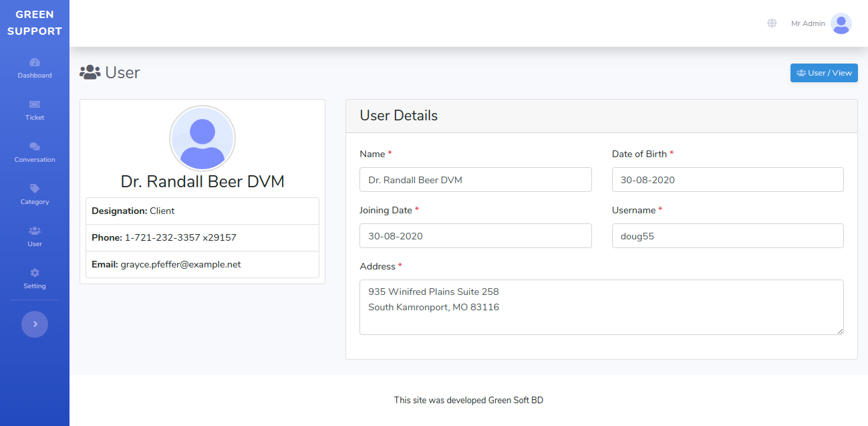
Task: Click the User / View button
Action: point(824,73)
